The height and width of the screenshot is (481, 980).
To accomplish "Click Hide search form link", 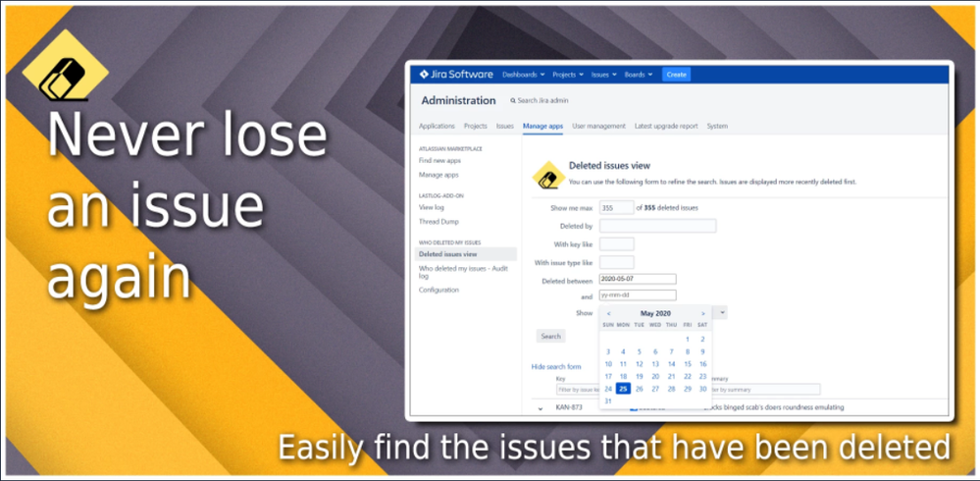I will pyautogui.click(x=556, y=366).
